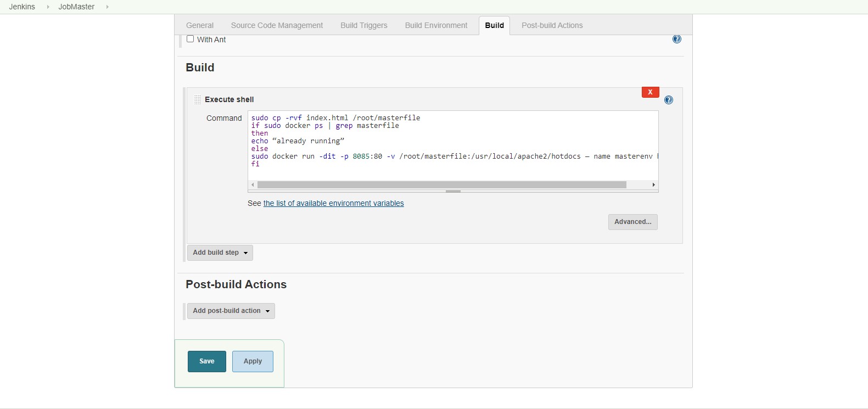Open help for Execute shell step
The image size is (868, 409).
click(x=669, y=100)
